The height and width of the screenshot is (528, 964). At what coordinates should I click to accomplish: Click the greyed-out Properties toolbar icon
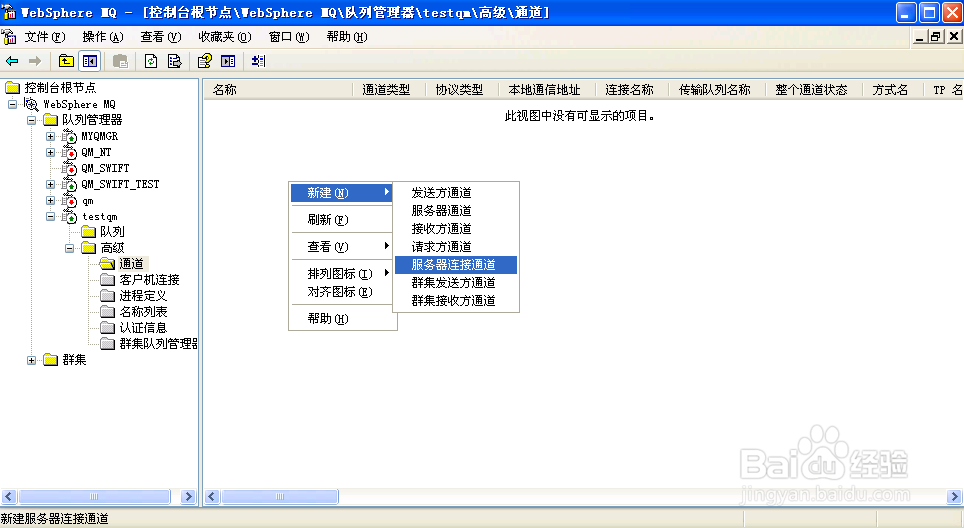point(120,61)
